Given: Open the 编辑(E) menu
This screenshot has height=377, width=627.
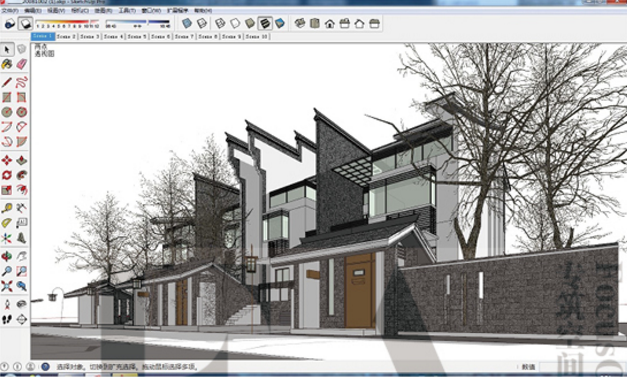Looking at the screenshot, I should pos(33,10).
